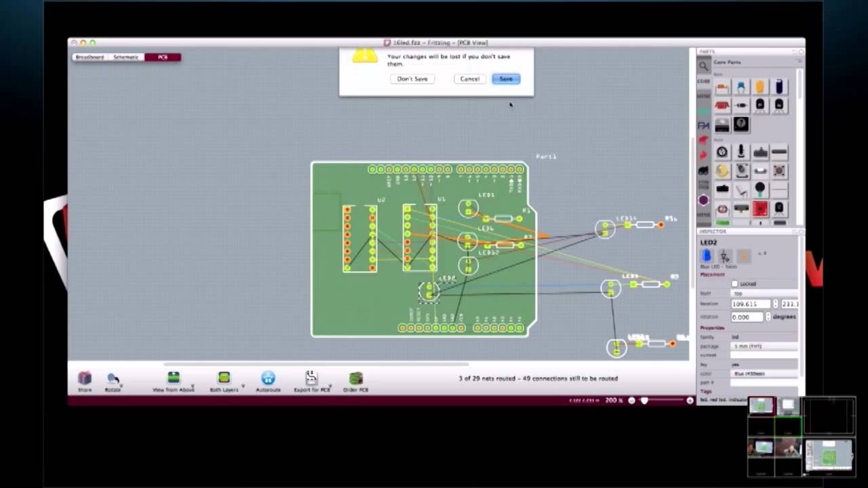
Task: Click the Save button in the dialog
Action: click(x=505, y=79)
